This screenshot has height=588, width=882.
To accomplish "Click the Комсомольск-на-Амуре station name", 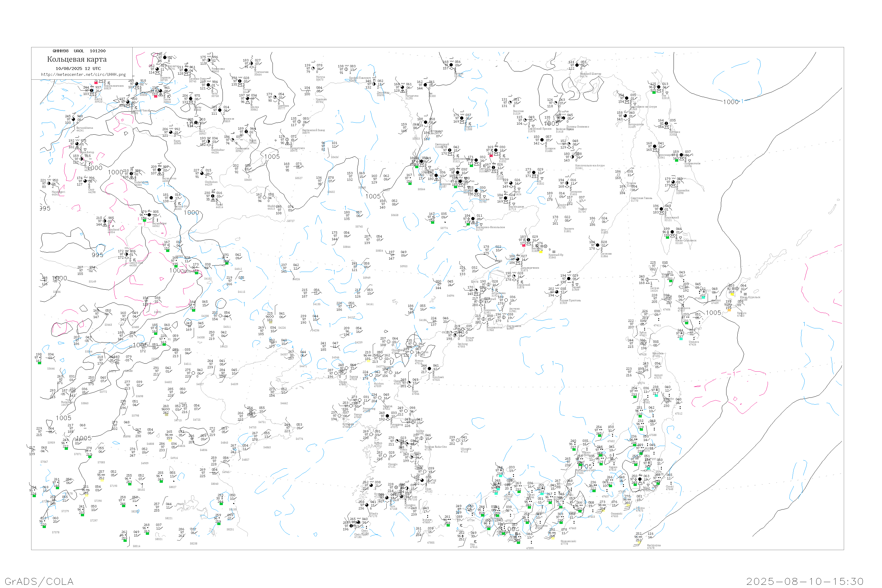I will [x=589, y=165].
